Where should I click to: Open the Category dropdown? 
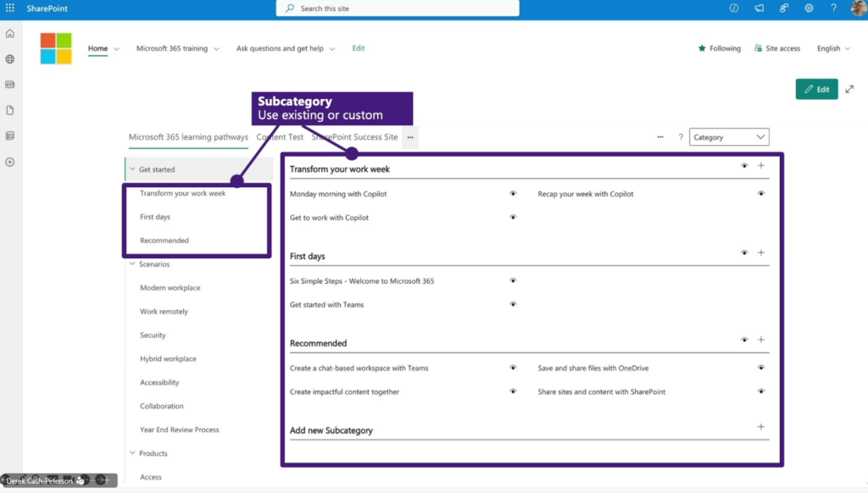tap(729, 137)
